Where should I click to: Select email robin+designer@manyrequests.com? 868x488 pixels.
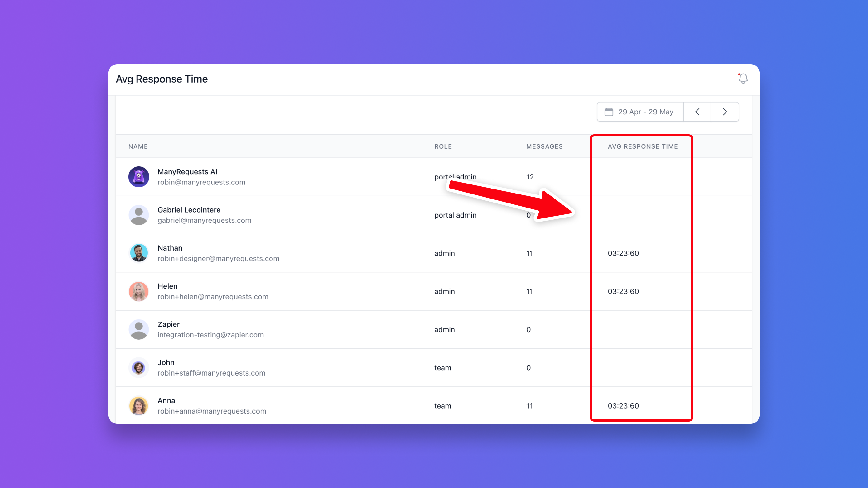218,258
